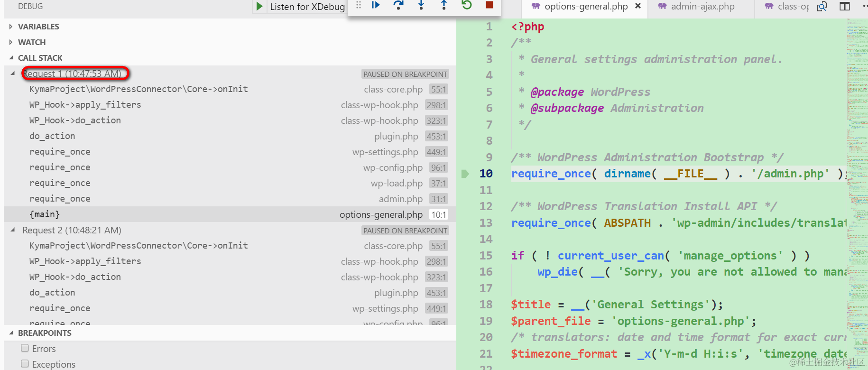The height and width of the screenshot is (370, 868).
Task: Select require_once wp-load.php frame
Action: pyautogui.click(x=230, y=183)
